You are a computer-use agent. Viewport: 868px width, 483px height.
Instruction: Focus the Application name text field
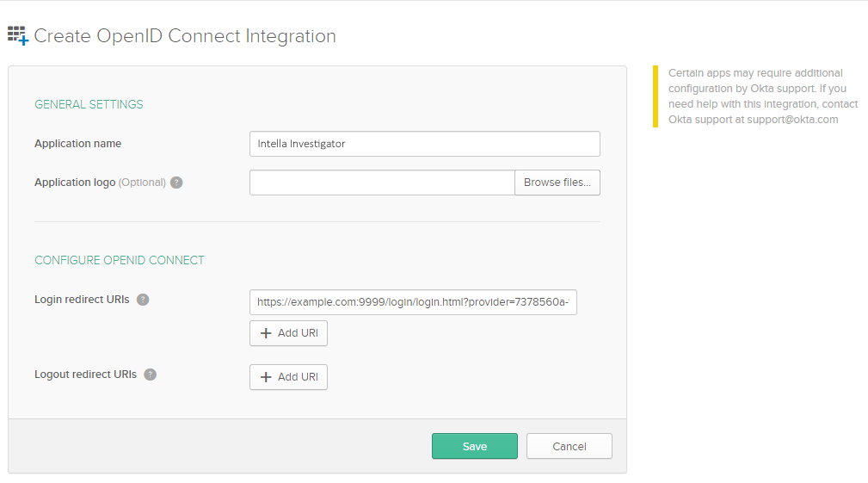pyautogui.click(x=424, y=144)
